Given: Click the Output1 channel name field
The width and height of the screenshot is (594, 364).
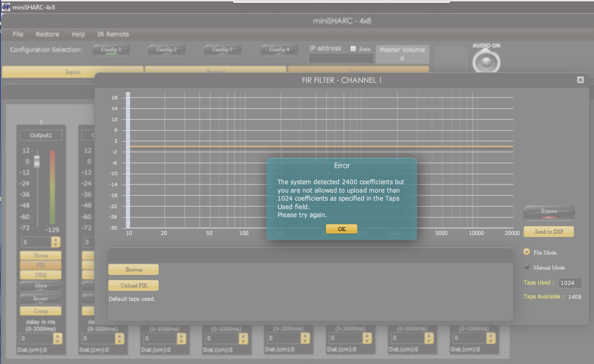Looking at the screenshot, I should (41, 135).
